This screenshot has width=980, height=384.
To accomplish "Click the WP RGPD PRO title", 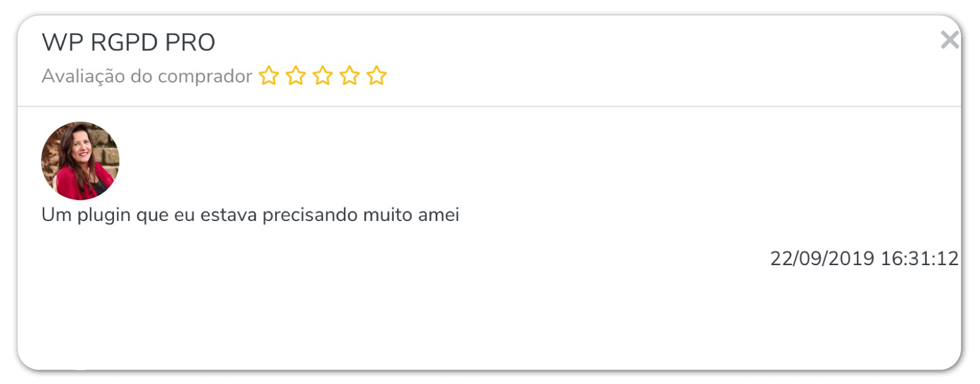I will coord(128,42).
